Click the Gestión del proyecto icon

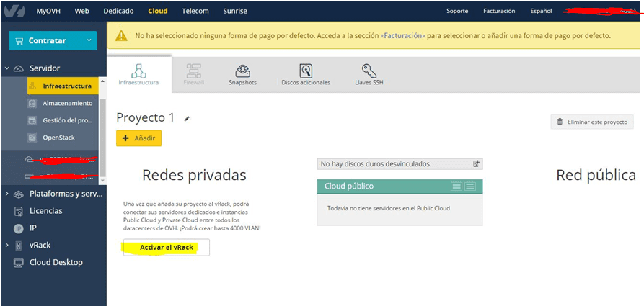(x=32, y=120)
